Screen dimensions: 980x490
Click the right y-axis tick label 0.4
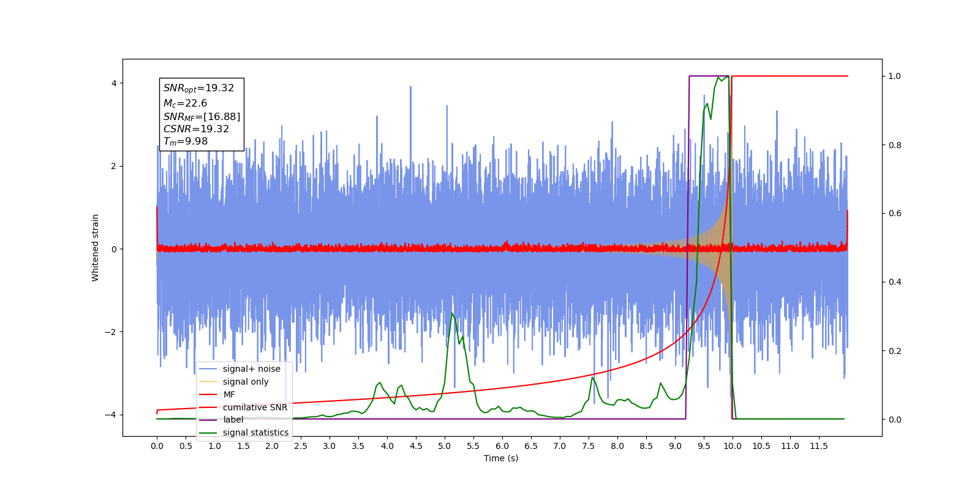[x=895, y=282]
